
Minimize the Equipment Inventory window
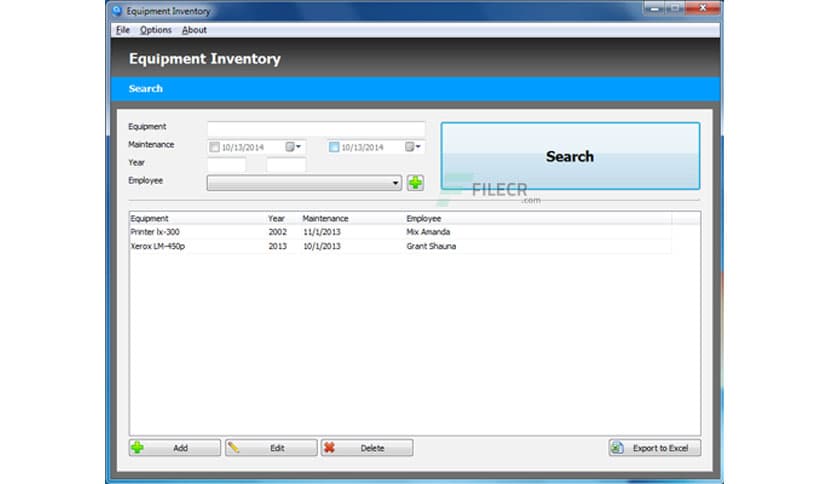click(654, 7)
